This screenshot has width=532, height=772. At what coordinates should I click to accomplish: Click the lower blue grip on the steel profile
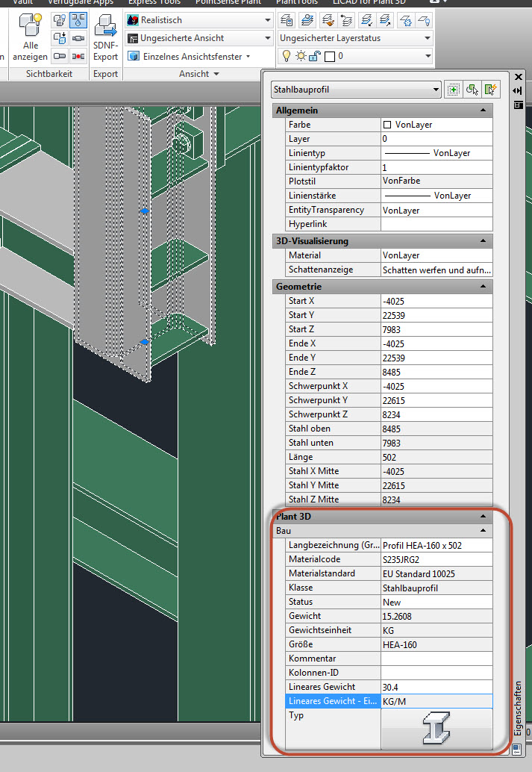click(x=144, y=342)
